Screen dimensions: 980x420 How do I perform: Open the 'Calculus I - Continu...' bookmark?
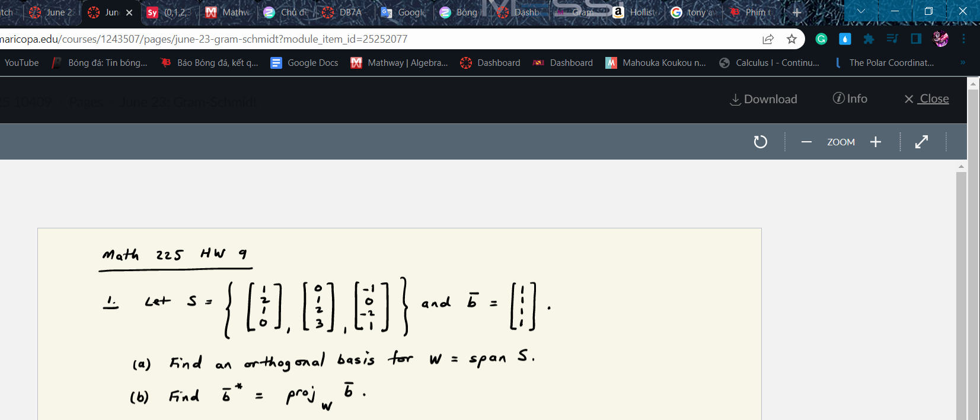[x=770, y=63]
